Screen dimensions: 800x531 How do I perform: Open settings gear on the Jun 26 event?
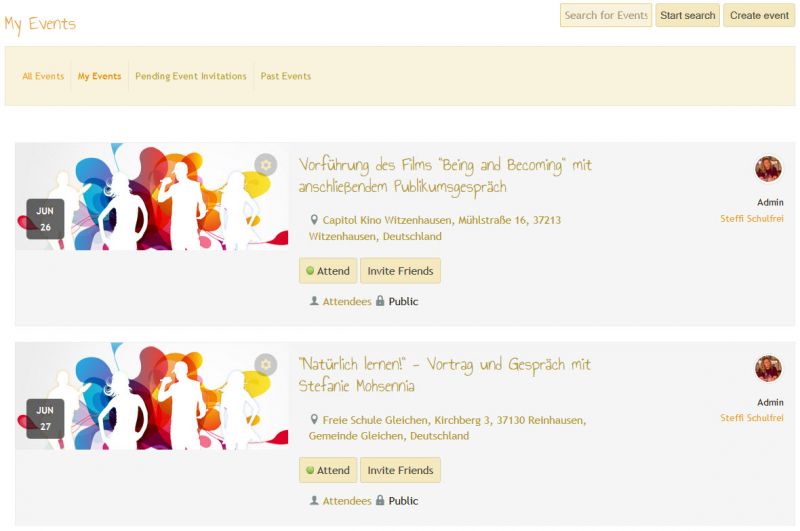(265, 165)
